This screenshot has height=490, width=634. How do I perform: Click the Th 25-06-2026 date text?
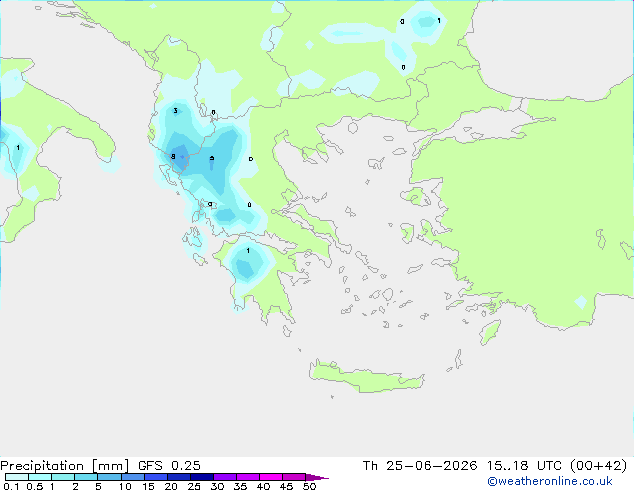click(420, 466)
